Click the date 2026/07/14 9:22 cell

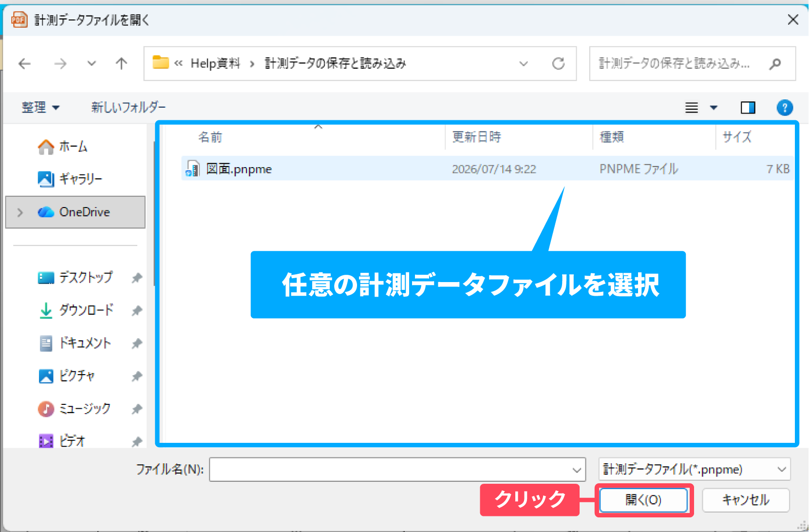tap(494, 169)
